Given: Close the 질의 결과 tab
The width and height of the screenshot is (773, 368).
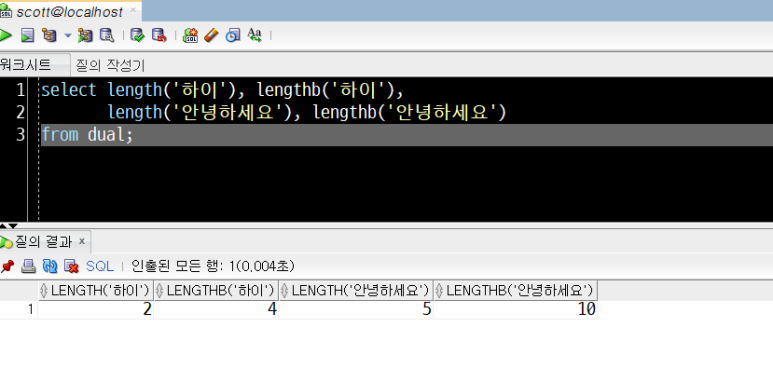Looking at the screenshot, I should tap(82, 241).
